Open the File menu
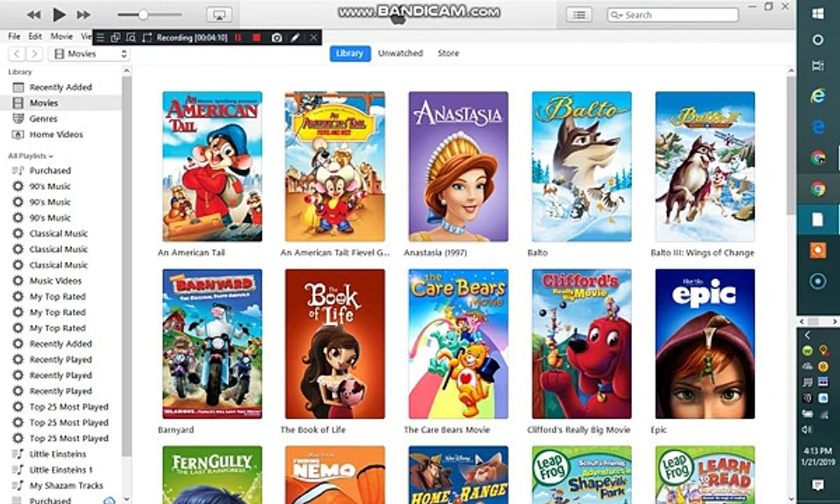The height and width of the screenshot is (504, 840). [x=14, y=36]
